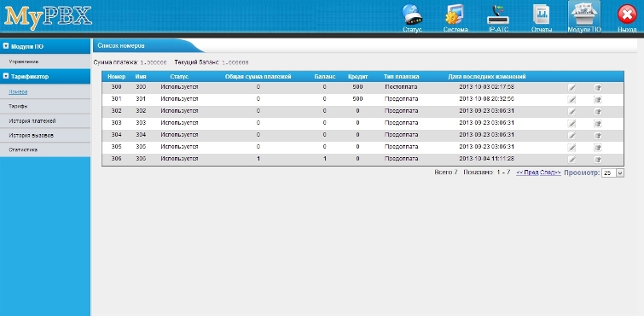Open the note icon for row 306
Image resolution: width=644 pixels, height=316 pixels.
tap(598, 159)
